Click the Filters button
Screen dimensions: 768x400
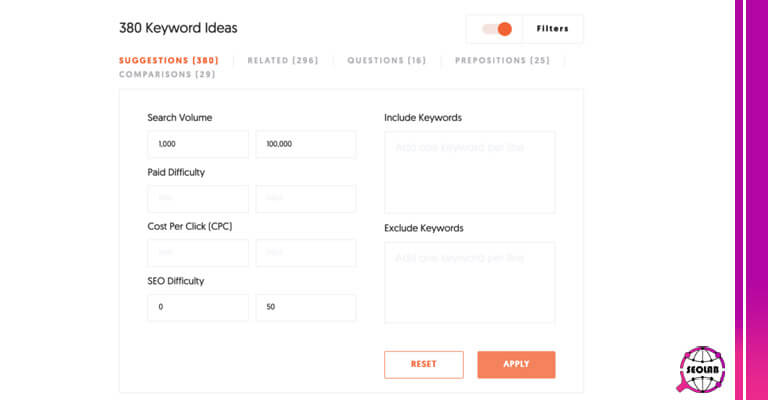pos(552,29)
